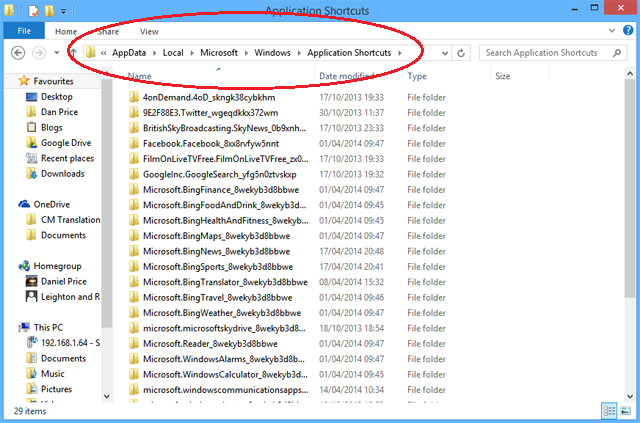Select Local in the address breadcrumb

173,53
